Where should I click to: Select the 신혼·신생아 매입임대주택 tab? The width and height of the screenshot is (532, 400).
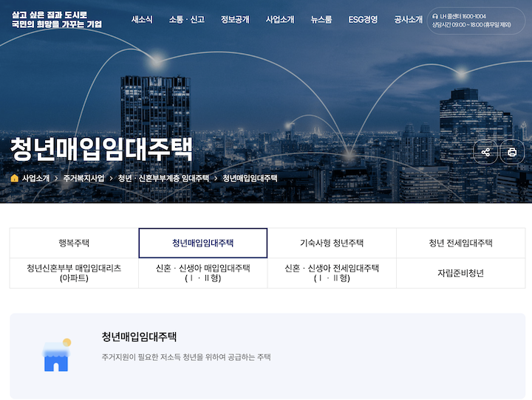(x=203, y=273)
